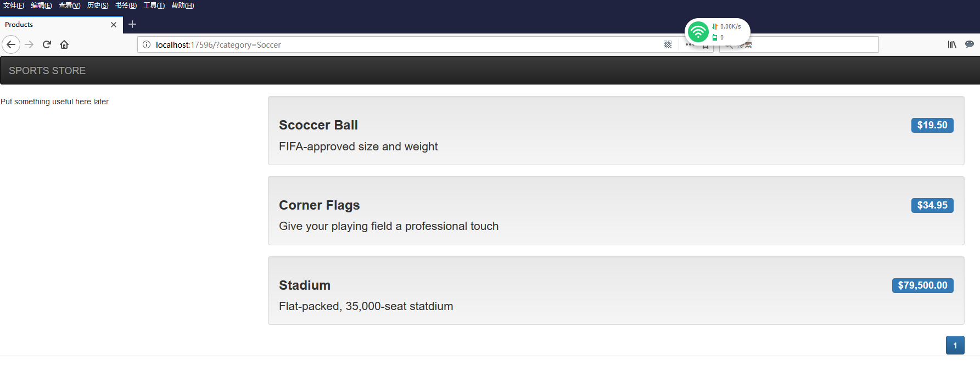Go back with the browser back arrow
Image resolution: width=980 pixels, height=366 pixels.
coord(11,44)
